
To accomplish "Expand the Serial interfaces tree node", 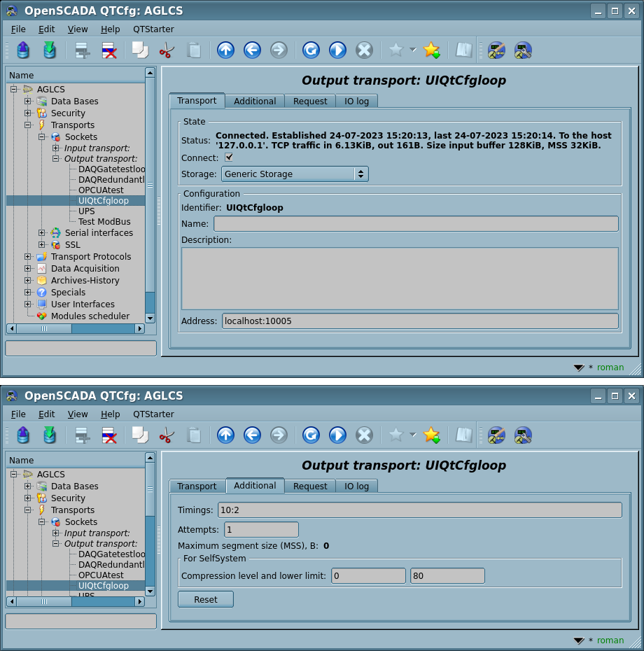I will tap(42, 233).
